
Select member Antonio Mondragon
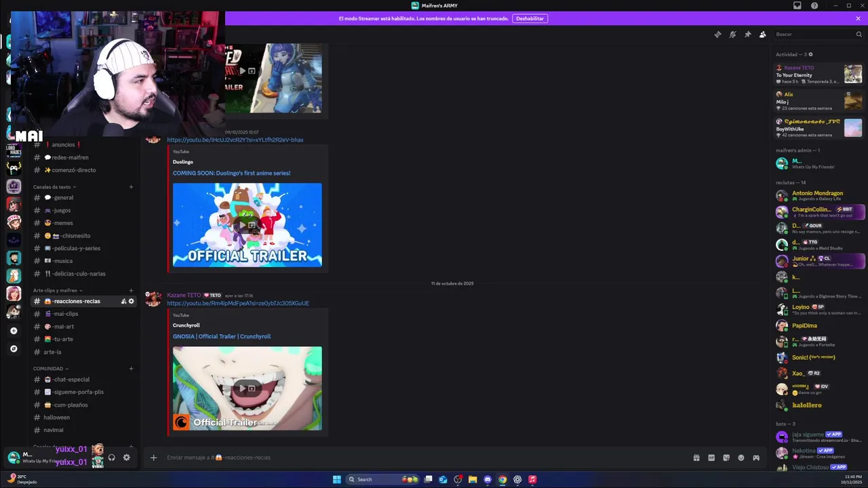[819, 196]
